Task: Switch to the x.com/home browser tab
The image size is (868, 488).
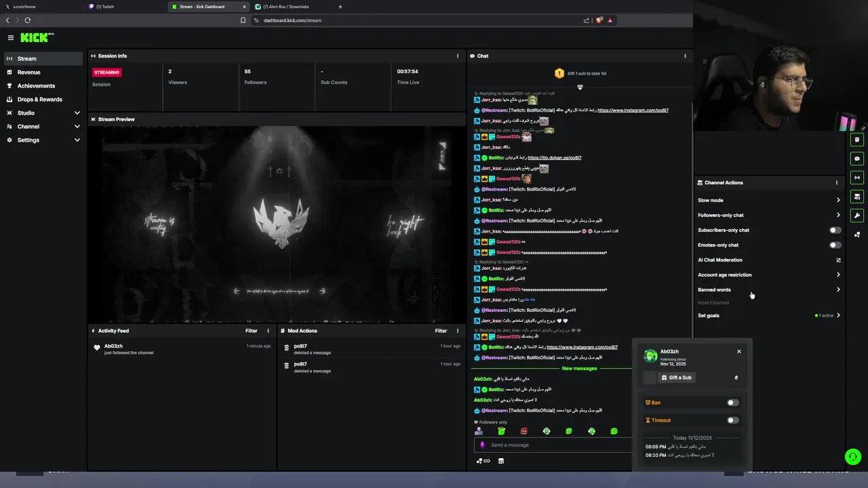Action: pos(42,7)
